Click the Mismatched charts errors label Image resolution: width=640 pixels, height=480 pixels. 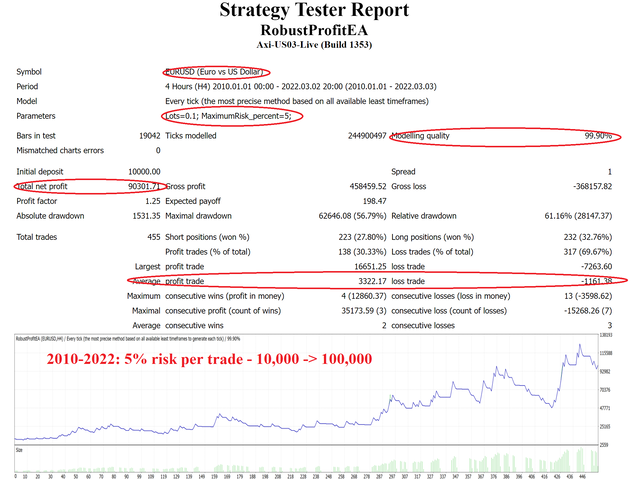(60, 150)
